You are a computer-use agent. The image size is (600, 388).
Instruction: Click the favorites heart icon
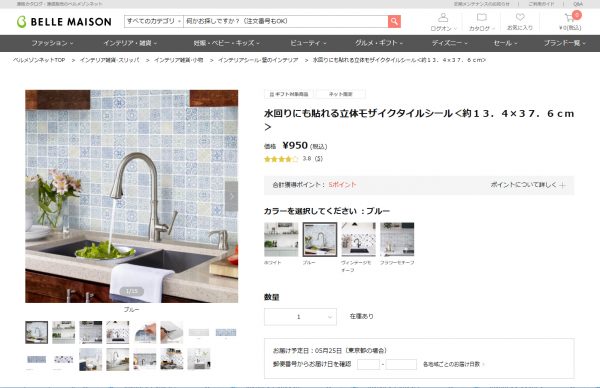pos(520,17)
